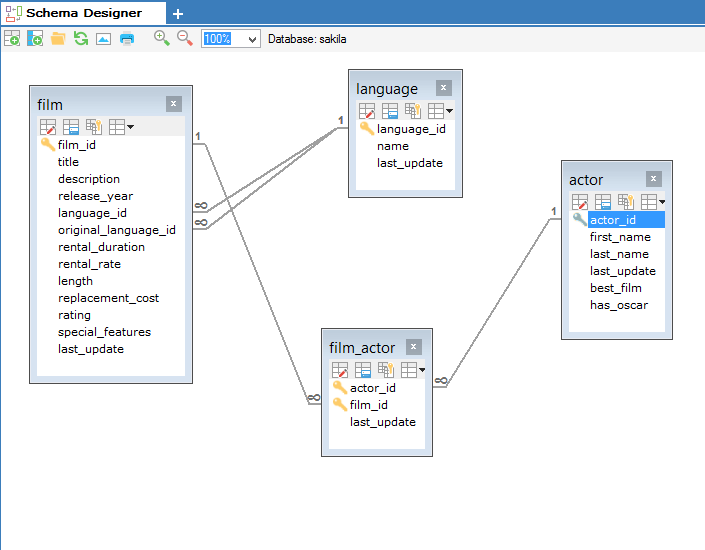
Task: Expand table options dropdown on film_actor table
Action: pyautogui.click(x=414, y=370)
